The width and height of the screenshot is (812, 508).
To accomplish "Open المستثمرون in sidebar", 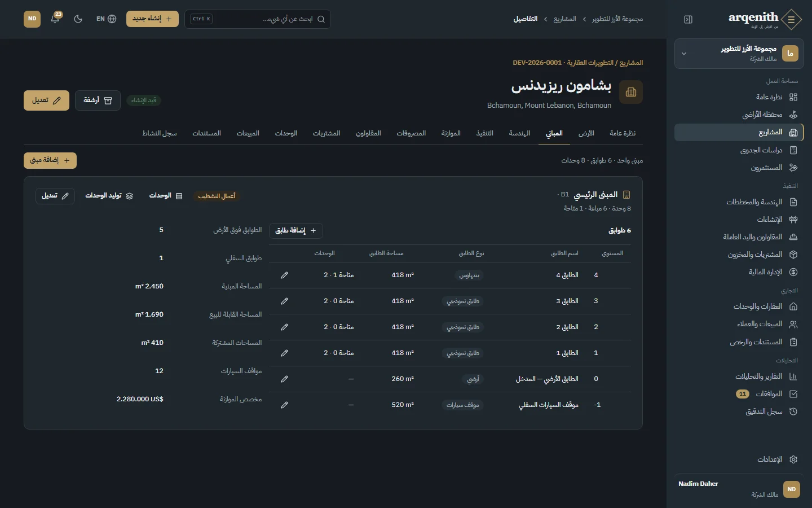I will click(x=739, y=168).
